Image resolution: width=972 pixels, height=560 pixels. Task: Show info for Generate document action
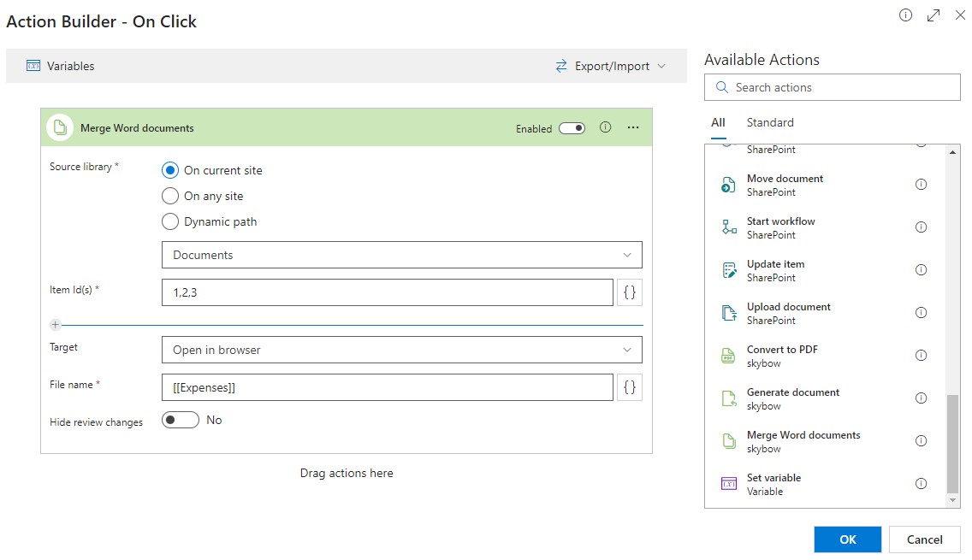click(922, 398)
